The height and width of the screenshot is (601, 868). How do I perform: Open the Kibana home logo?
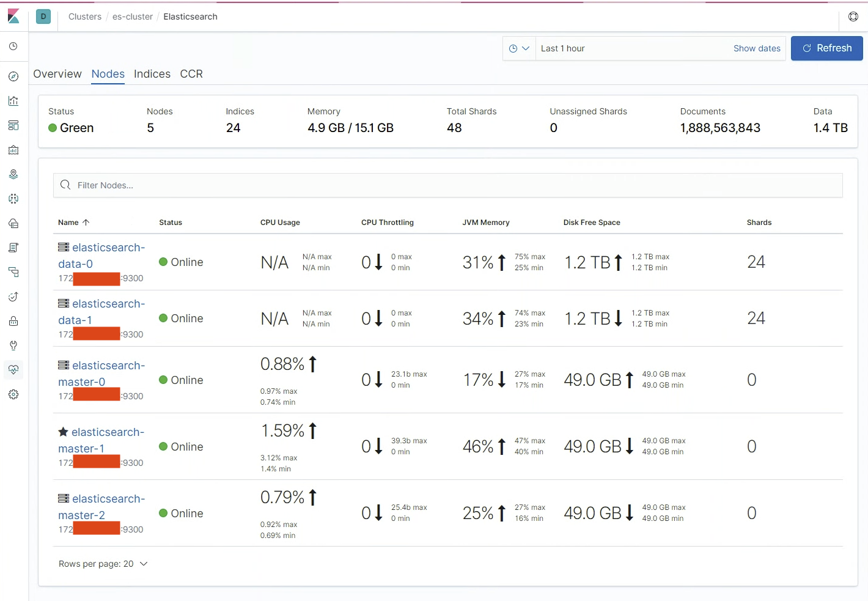tap(13, 17)
